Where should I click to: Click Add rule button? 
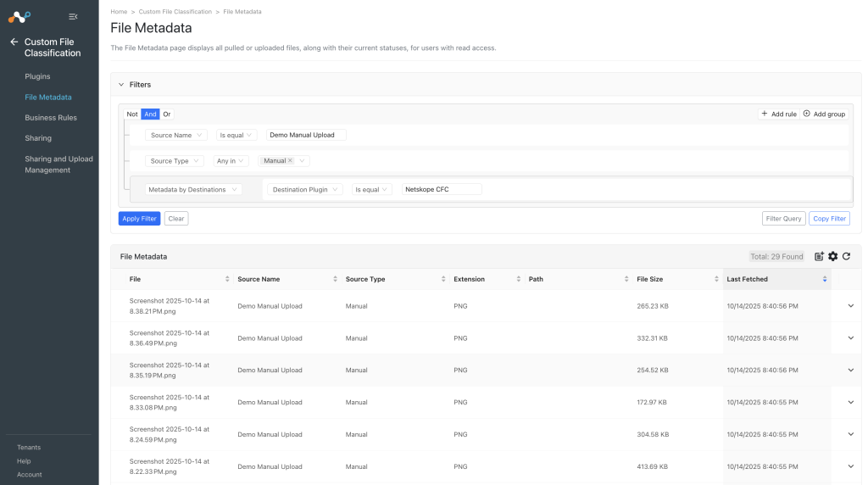click(x=779, y=114)
